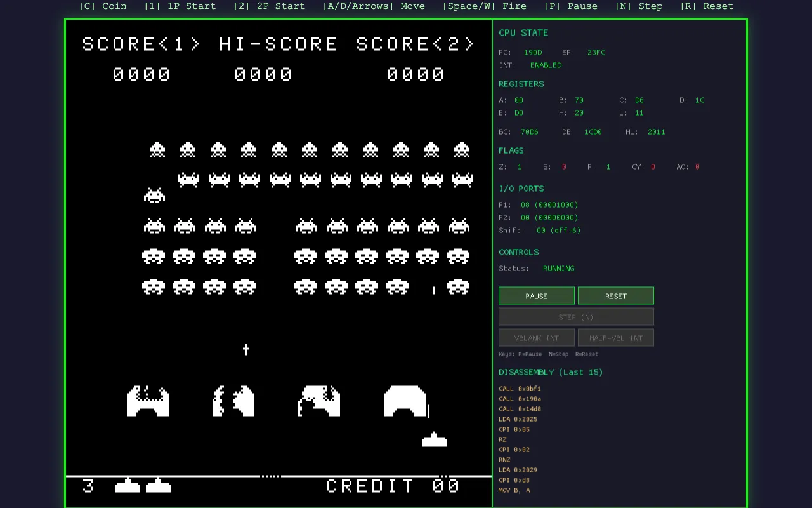Click the cross-shaped alien bomb above the shields
The image size is (812, 508).
(246, 350)
